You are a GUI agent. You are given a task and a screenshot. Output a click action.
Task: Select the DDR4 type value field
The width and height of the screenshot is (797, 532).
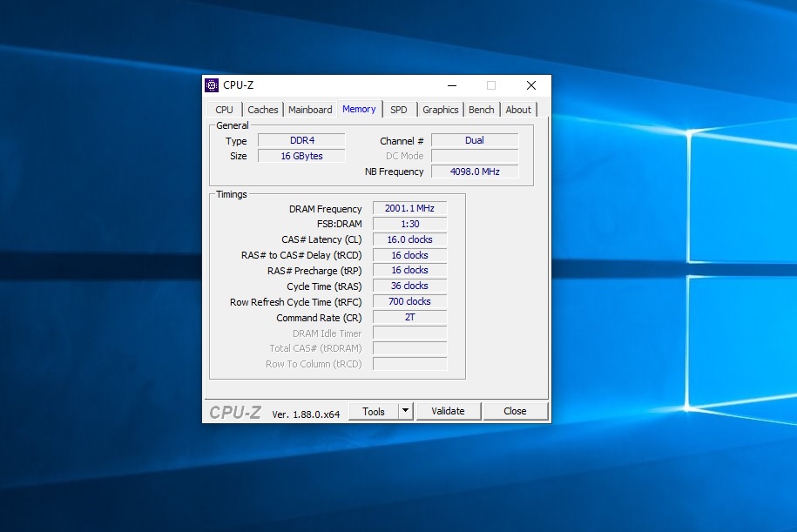coord(302,140)
